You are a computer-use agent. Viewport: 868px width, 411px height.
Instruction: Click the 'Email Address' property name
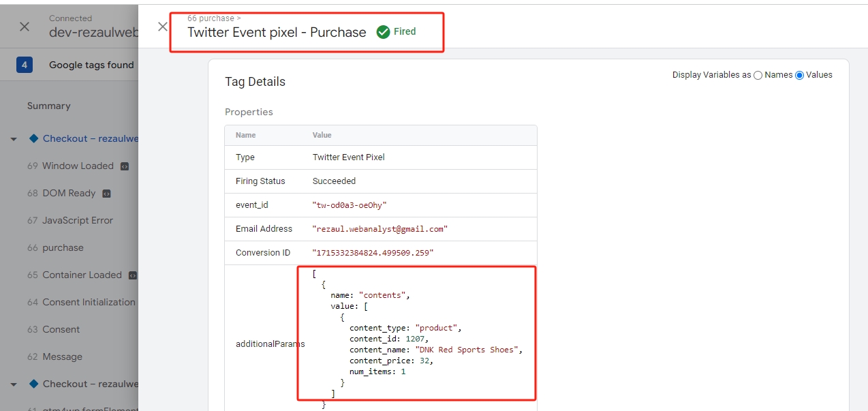264,228
